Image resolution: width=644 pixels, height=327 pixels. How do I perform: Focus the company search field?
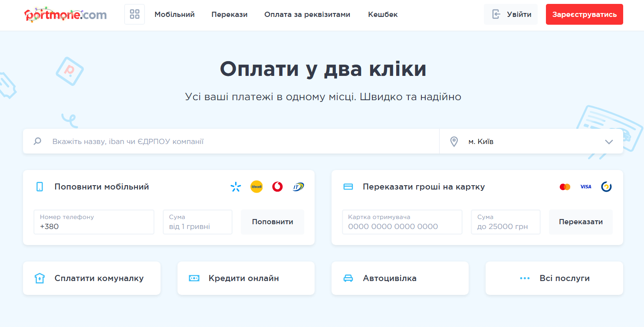231,141
